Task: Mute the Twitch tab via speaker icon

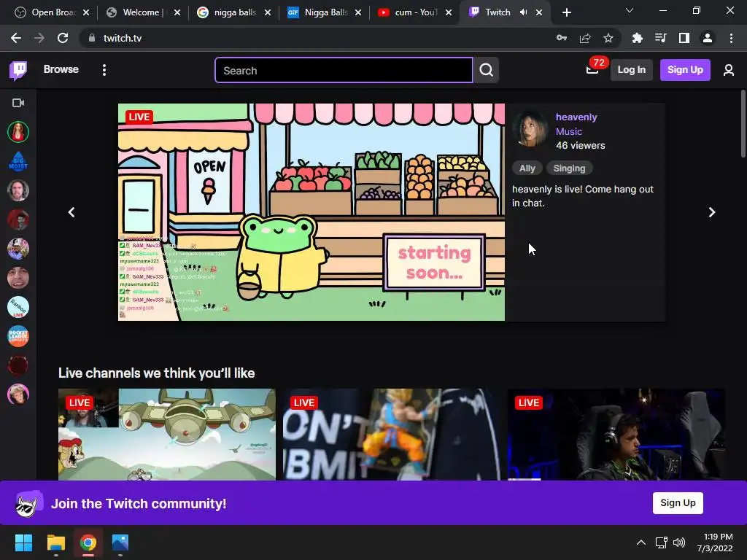Action: coord(524,12)
